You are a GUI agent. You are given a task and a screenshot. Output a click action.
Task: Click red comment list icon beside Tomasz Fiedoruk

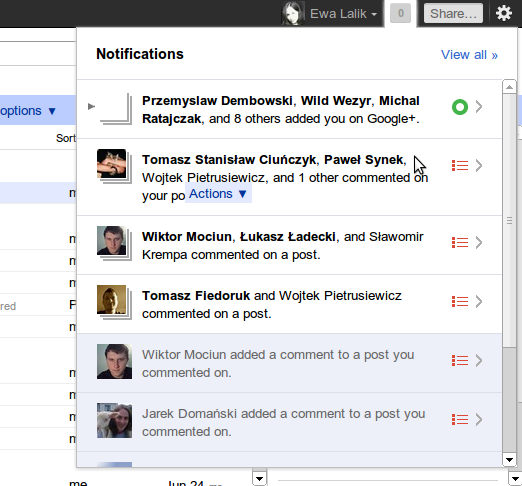460,301
